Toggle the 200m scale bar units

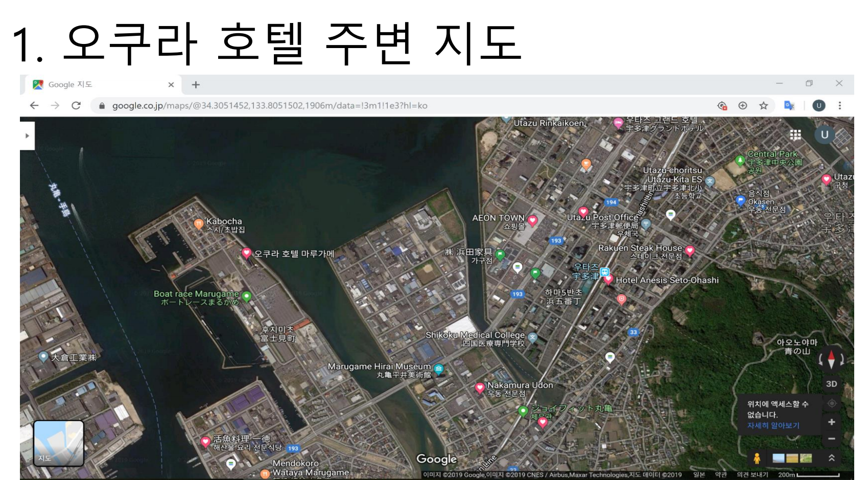pyautogui.click(x=809, y=475)
